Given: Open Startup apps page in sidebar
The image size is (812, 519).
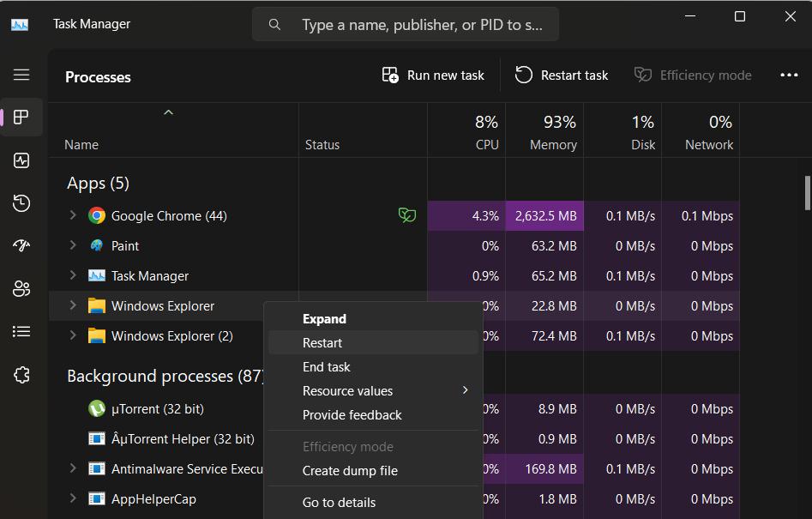Looking at the screenshot, I should pos(21,246).
